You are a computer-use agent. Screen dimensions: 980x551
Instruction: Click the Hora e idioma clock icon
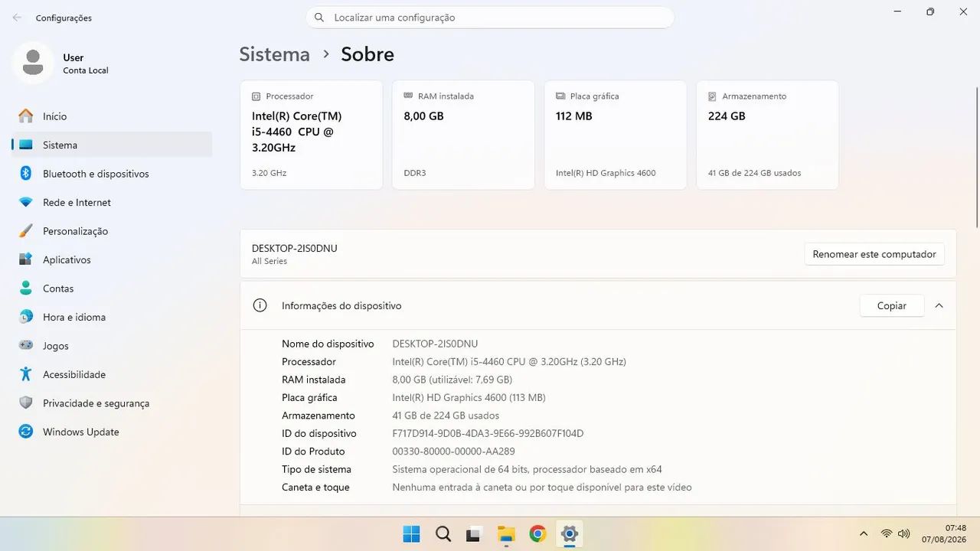point(26,317)
